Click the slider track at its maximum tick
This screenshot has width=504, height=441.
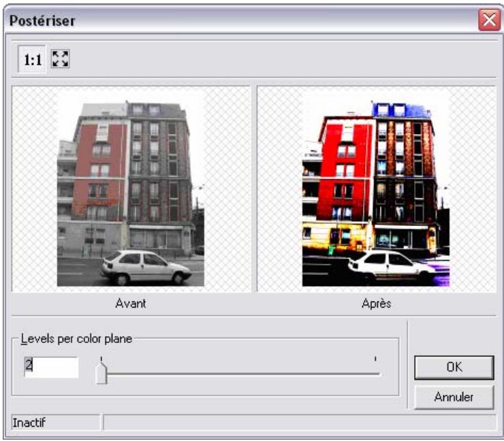[375, 372]
